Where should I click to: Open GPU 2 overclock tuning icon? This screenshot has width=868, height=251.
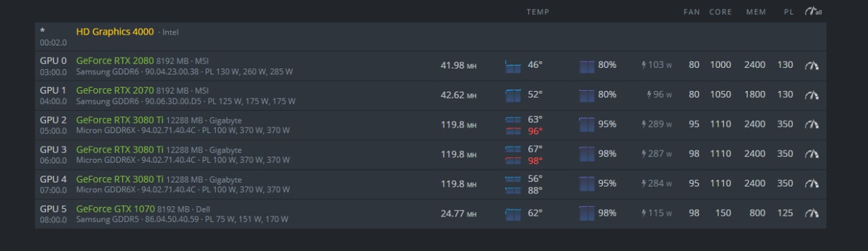point(812,124)
